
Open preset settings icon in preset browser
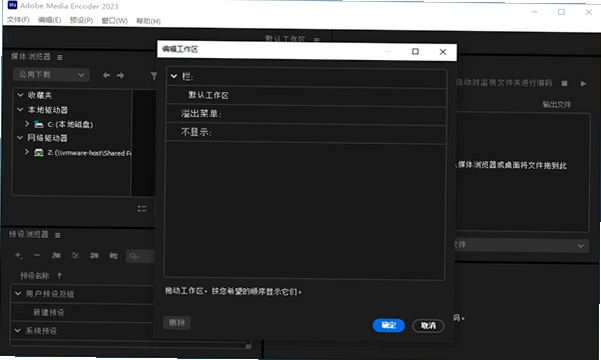point(75,256)
